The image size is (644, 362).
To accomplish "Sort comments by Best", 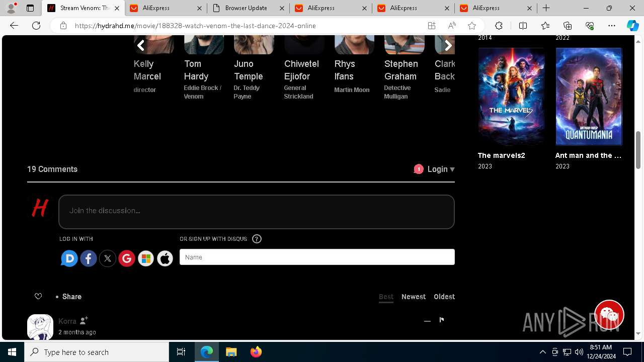I will pyautogui.click(x=386, y=297).
